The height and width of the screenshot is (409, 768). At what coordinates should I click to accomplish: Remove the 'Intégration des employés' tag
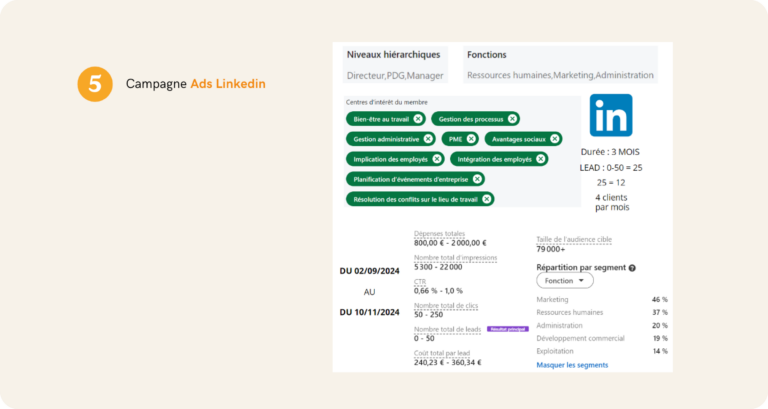[x=540, y=159]
